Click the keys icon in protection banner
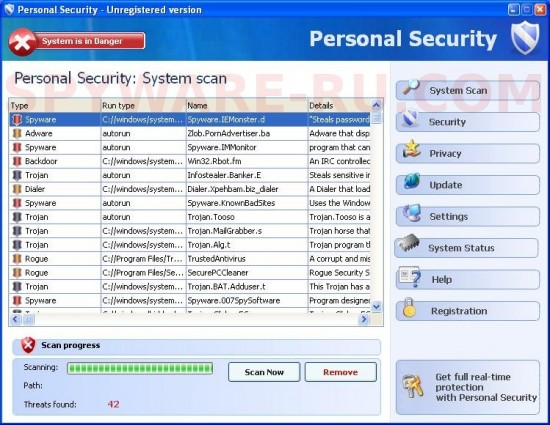Viewport: 550px width, 425px height. coord(412,386)
